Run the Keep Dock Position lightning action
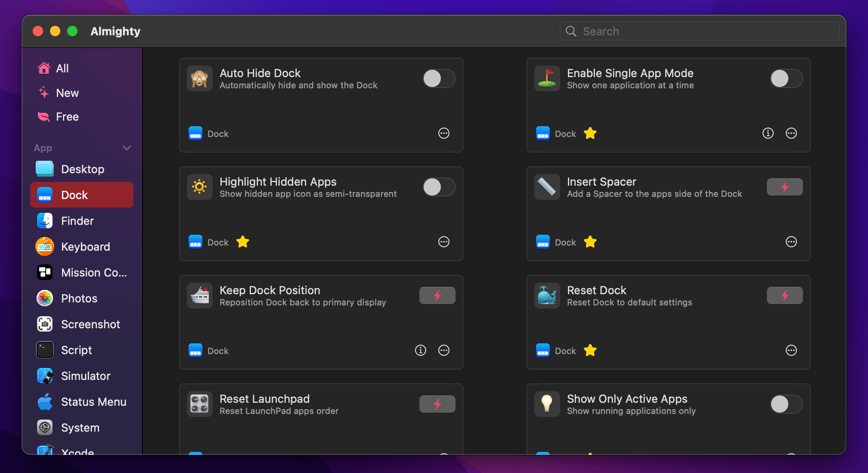Viewport: 868px width, 473px height. click(437, 296)
